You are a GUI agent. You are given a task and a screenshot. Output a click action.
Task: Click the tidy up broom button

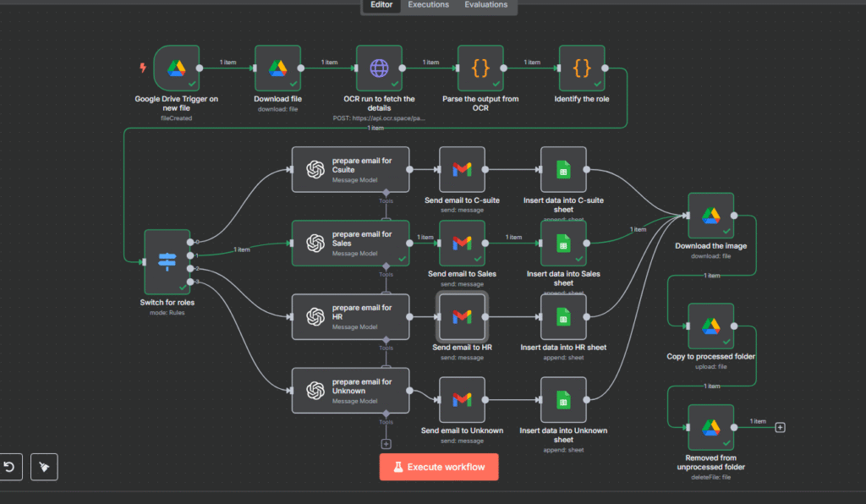(44, 467)
